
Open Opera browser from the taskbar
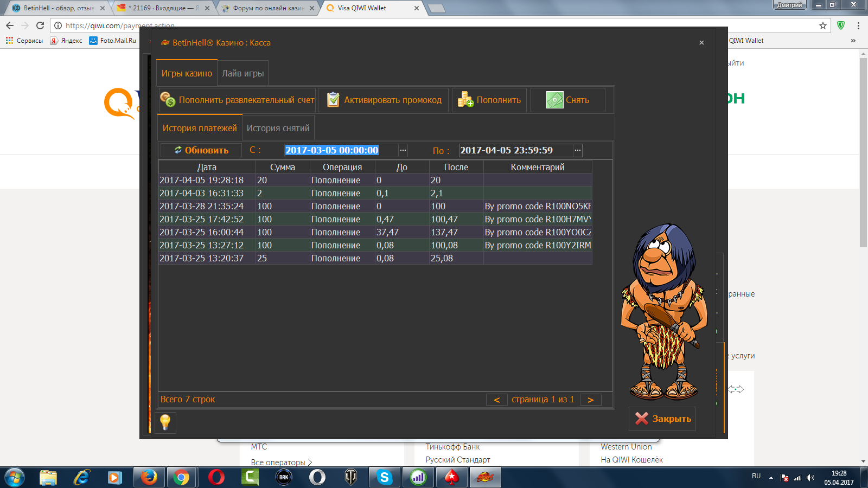216,477
